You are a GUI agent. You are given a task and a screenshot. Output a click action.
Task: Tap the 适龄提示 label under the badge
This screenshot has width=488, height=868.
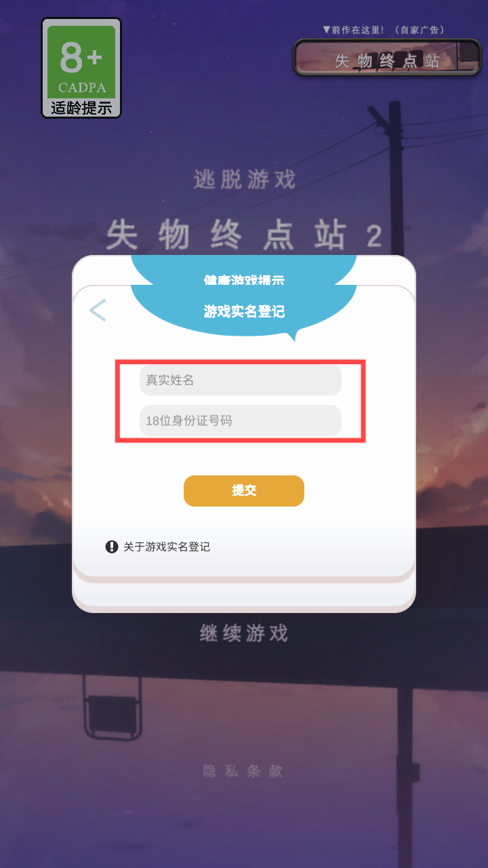tap(81, 108)
